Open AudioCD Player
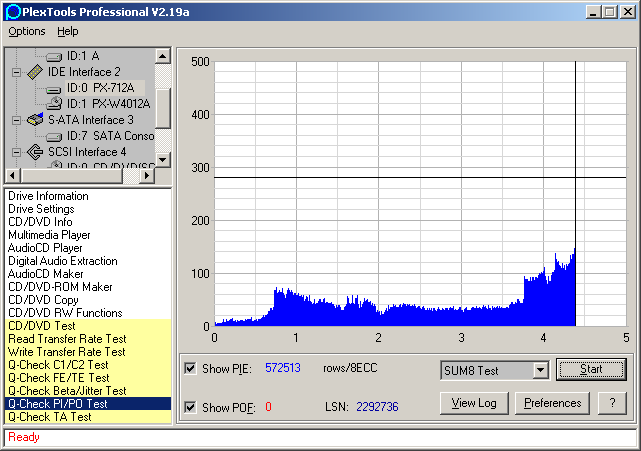The height and width of the screenshot is (451, 641). tap(88, 248)
